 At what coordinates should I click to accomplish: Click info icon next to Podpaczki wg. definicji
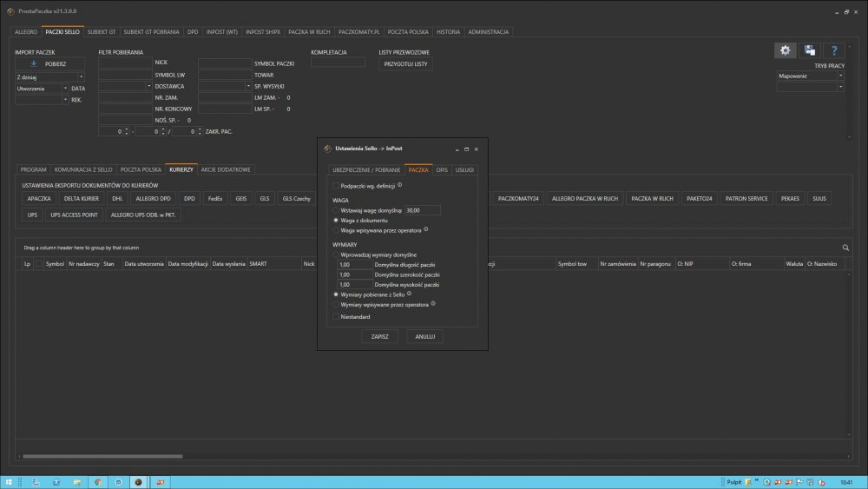[x=399, y=185]
